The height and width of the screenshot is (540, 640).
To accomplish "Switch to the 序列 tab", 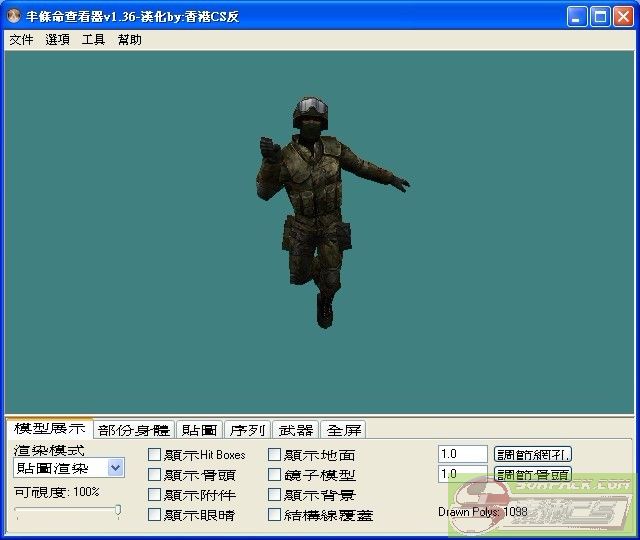I will 247,430.
